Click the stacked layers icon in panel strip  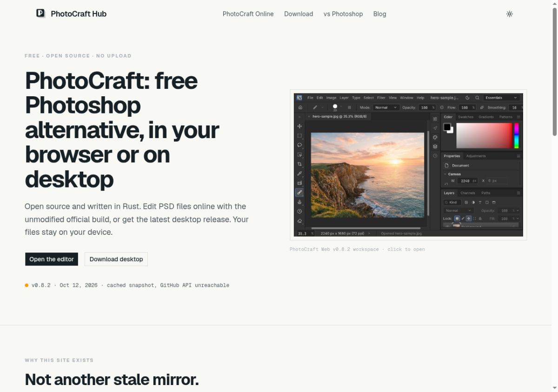coord(435,146)
